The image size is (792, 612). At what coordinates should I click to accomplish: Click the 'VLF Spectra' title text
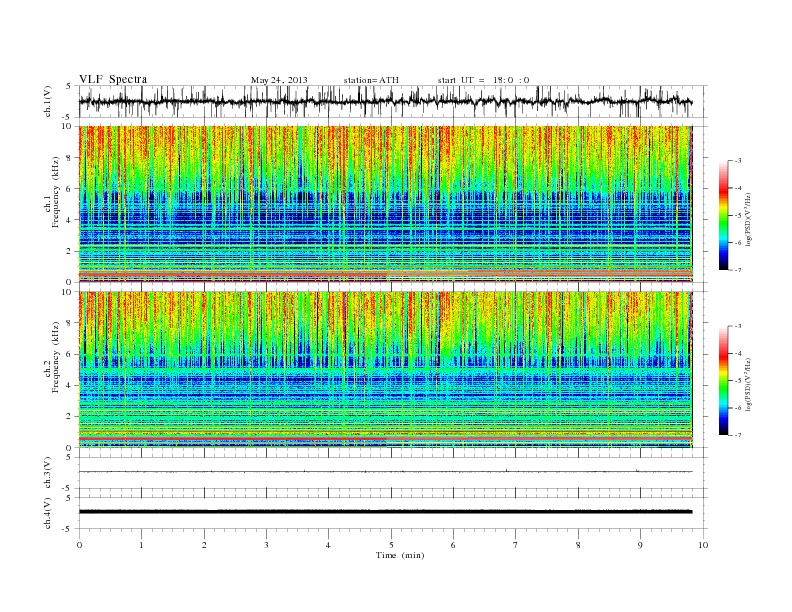(x=113, y=79)
